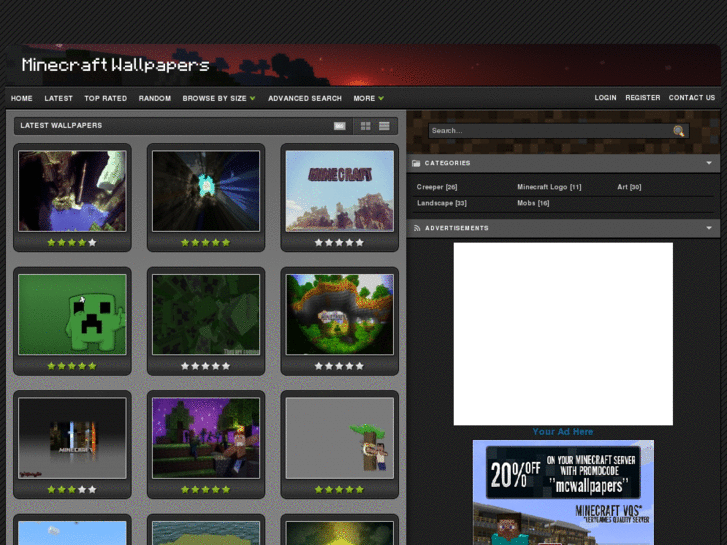Open the green creeper toy wallpaper

pos(72,314)
